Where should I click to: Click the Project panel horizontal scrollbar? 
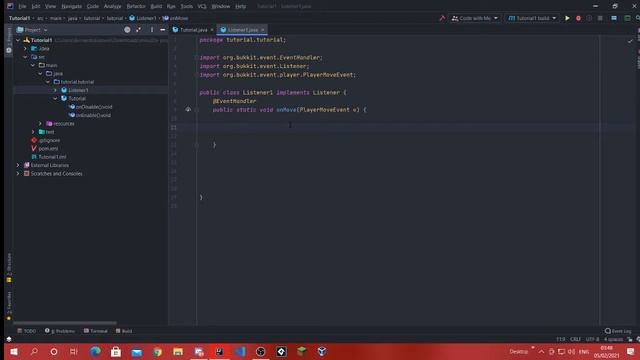coord(64,322)
